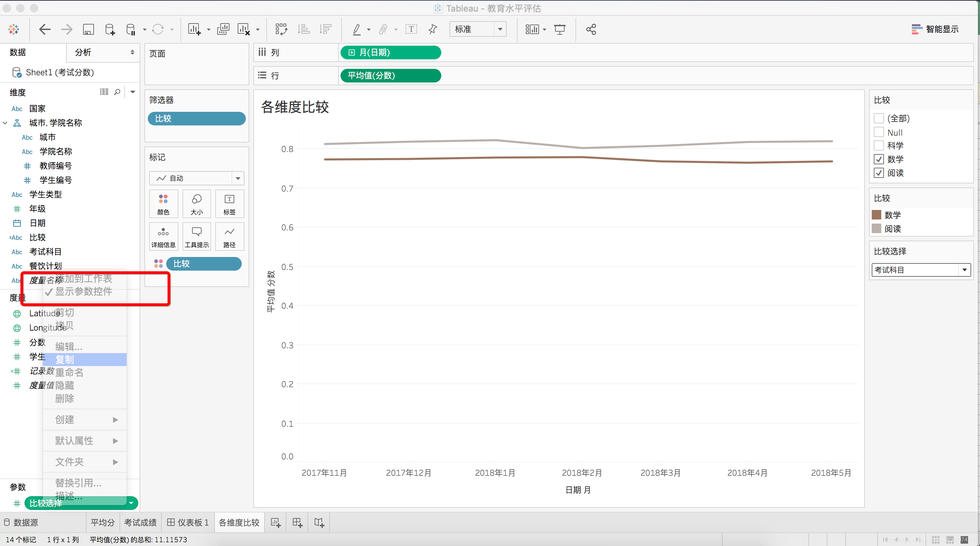
Task: Open the 工具提示 (Tooltip) mark icon
Action: tap(196, 236)
